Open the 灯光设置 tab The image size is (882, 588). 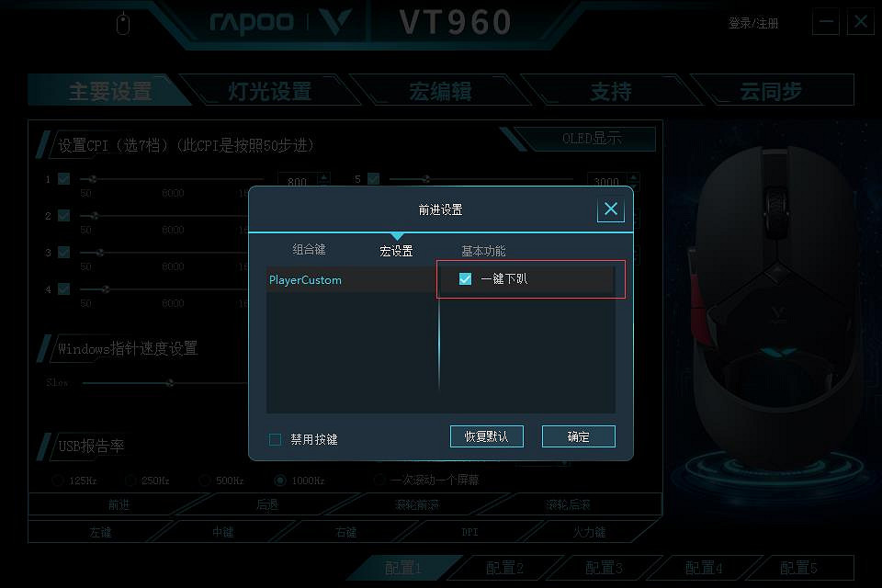coord(269,91)
